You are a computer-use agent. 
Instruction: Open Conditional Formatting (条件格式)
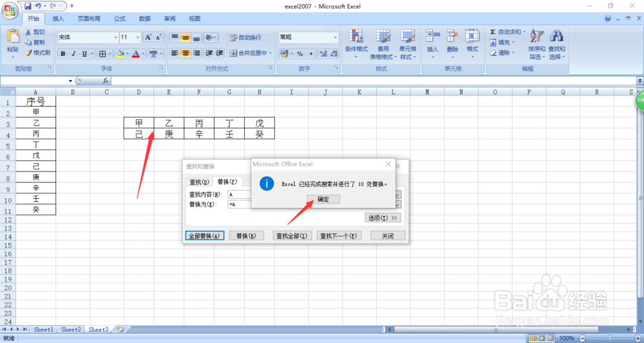coord(356,44)
